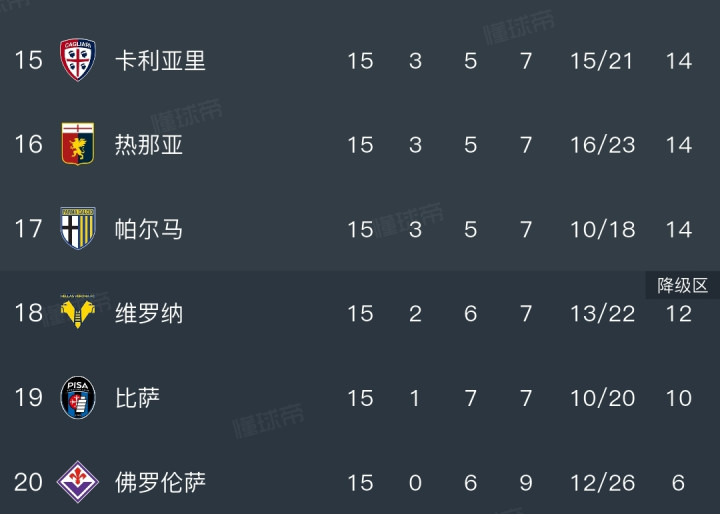The height and width of the screenshot is (514, 720).
Task: Click Verona's 12 points value
Action: point(679,314)
